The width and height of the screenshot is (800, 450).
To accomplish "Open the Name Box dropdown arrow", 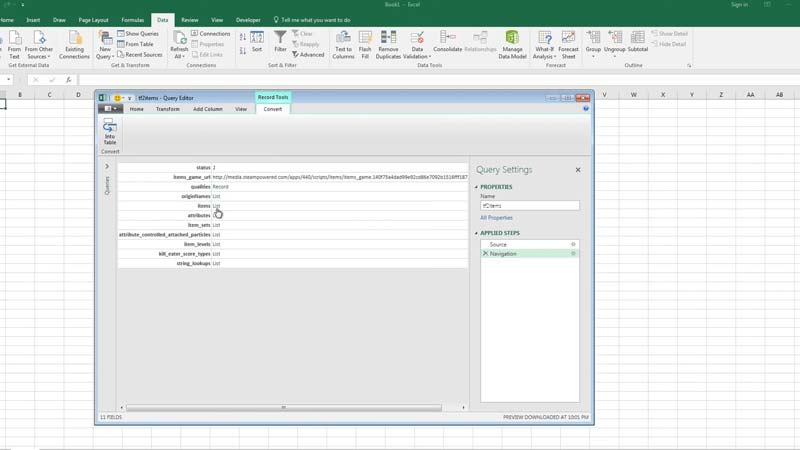I will tap(8, 80).
